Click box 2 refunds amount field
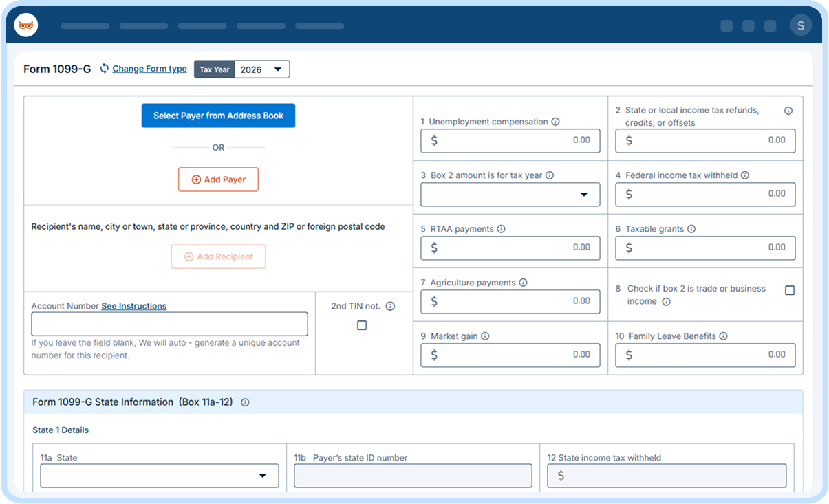829x504 pixels. point(705,141)
